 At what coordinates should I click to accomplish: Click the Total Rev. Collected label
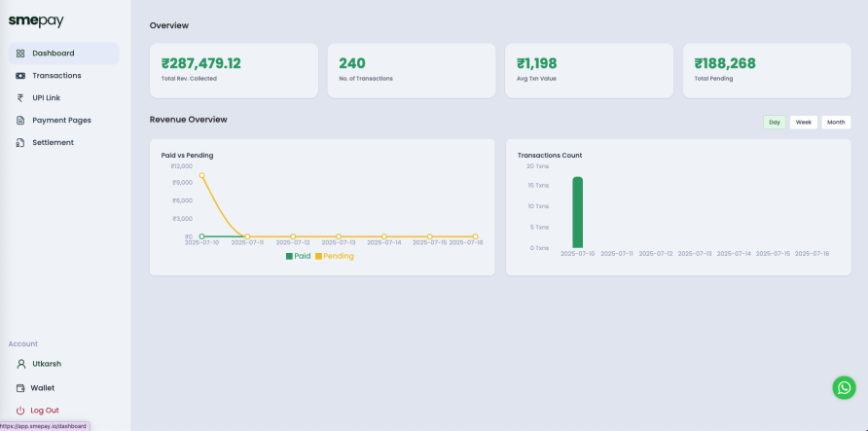[189, 79]
